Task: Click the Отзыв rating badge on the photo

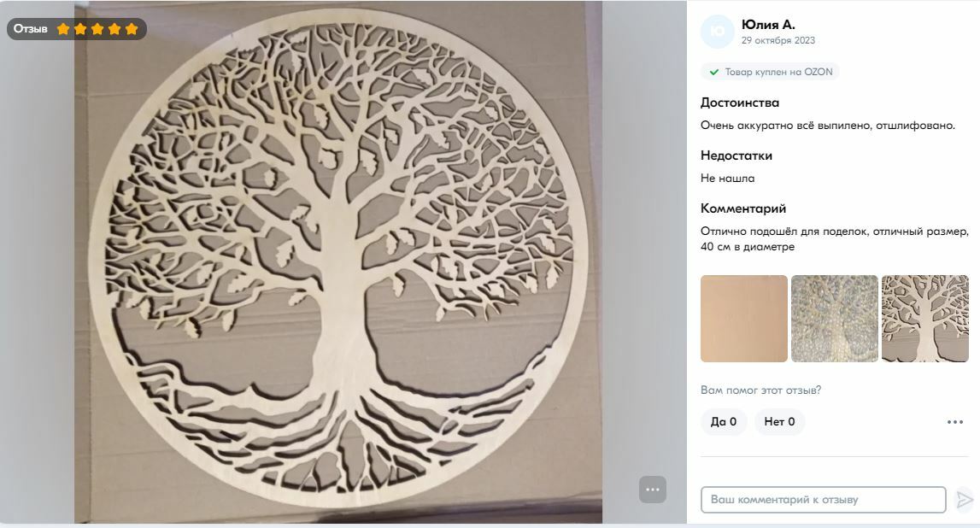Action: click(77, 29)
